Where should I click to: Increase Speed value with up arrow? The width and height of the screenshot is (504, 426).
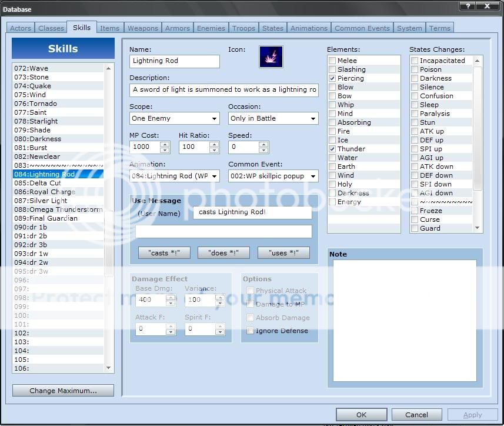tap(264, 144)
